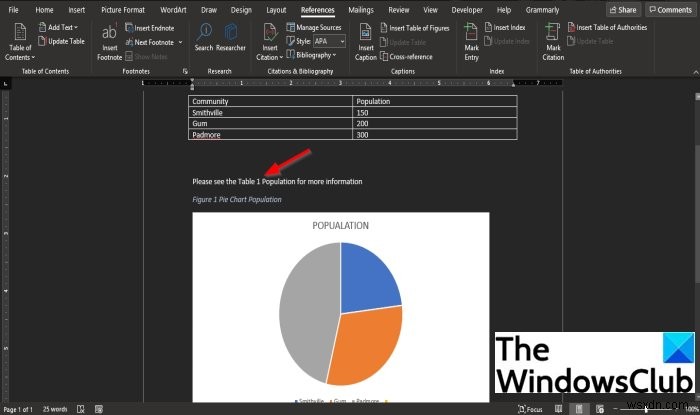700x415 pixels.
Task: Click Manage Sources
Action: [x=314, y=28]
